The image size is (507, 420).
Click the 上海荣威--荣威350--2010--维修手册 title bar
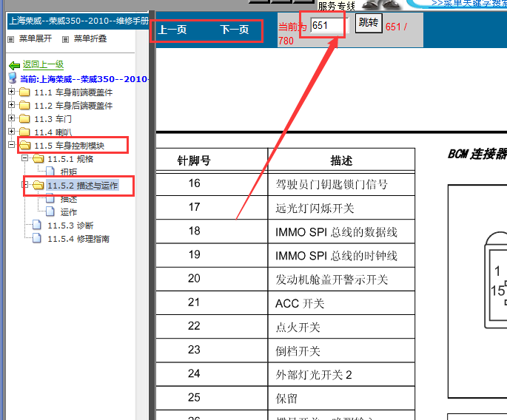tap(78, 21)
